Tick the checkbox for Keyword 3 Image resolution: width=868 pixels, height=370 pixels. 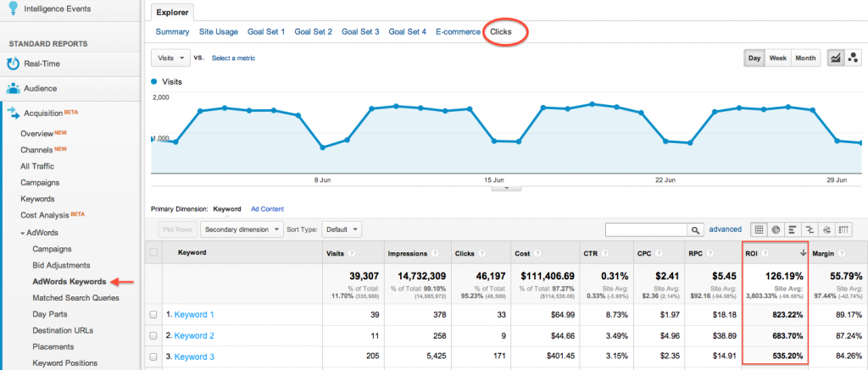click(153, 356)
